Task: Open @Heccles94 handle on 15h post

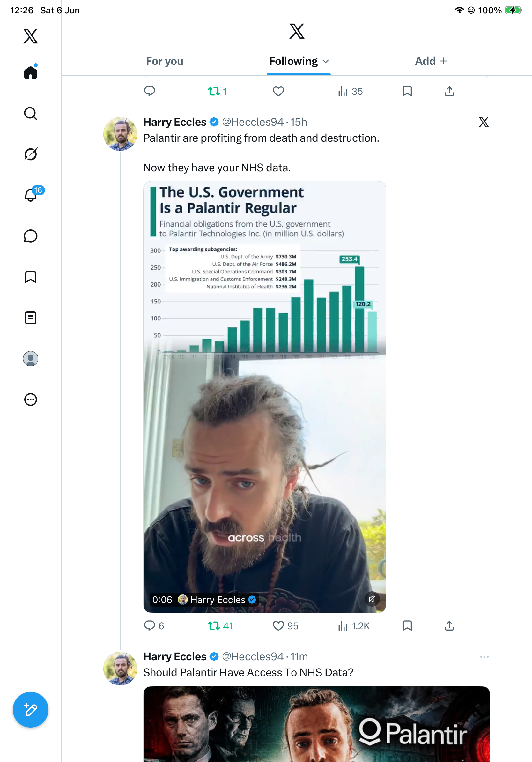Action: pyautogui.click(x=253, y=122)
